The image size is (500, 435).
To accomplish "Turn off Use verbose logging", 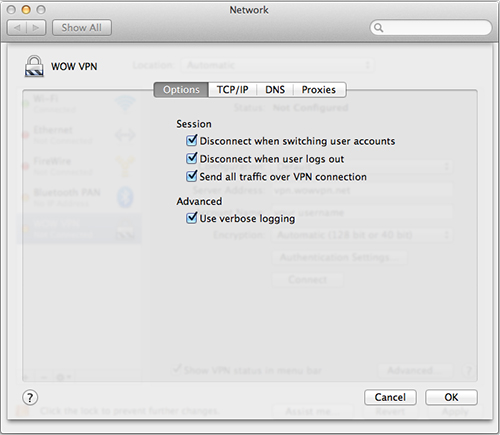I will coord(192,218).
